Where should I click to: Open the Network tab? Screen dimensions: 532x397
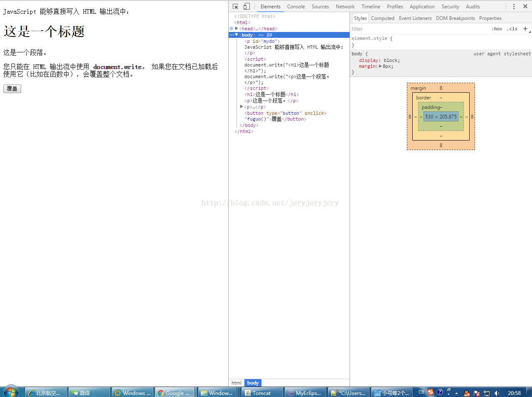pos(345,7)
